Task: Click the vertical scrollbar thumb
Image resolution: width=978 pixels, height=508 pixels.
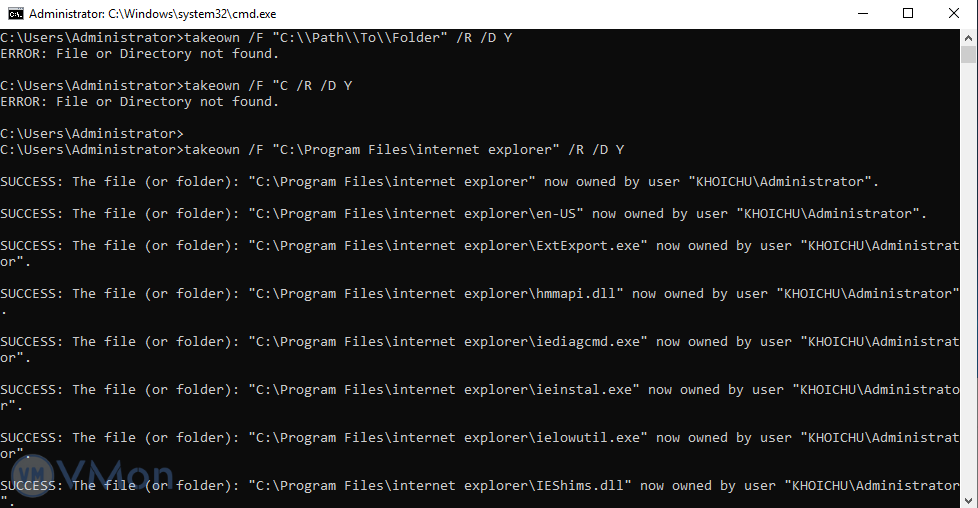Action: [x=969, y=54]
